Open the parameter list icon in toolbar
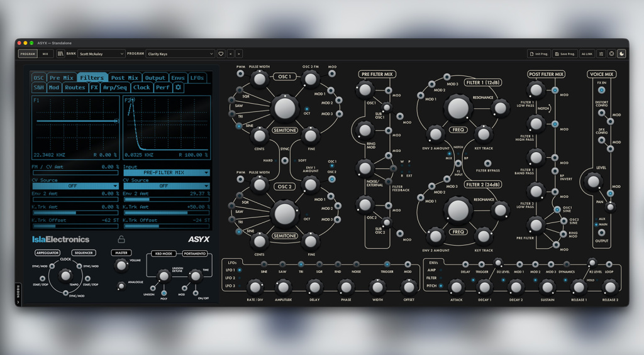Screen dimensions: 644x355 (601, 54)
